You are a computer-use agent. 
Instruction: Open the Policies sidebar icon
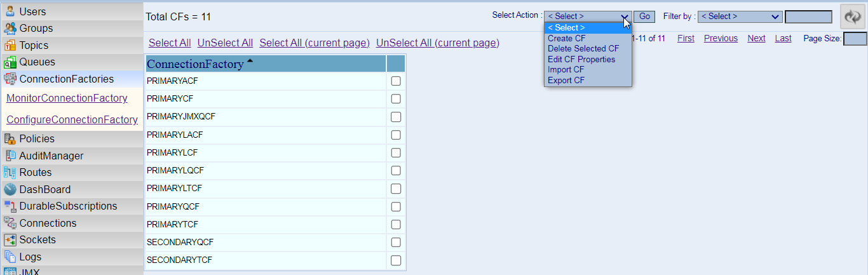point(10,138)
